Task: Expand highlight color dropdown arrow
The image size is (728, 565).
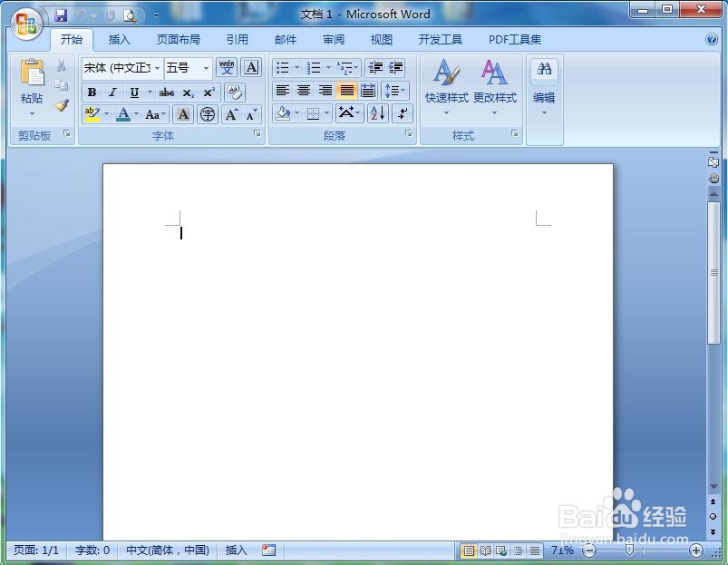Action: tap(106, 113)
